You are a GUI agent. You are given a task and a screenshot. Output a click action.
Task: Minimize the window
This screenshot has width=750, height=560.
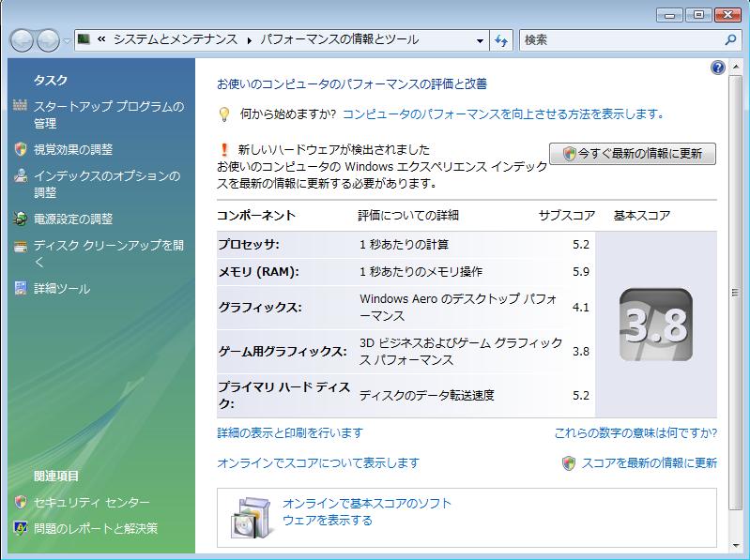pos(669,15)
